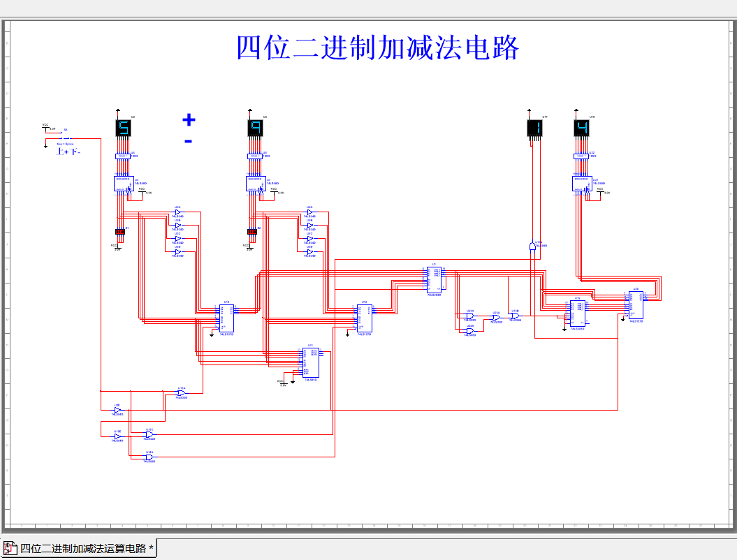Screen dimensions: 737x560
Task: Select resistor pack U22 under display 4
Action: 581,156
